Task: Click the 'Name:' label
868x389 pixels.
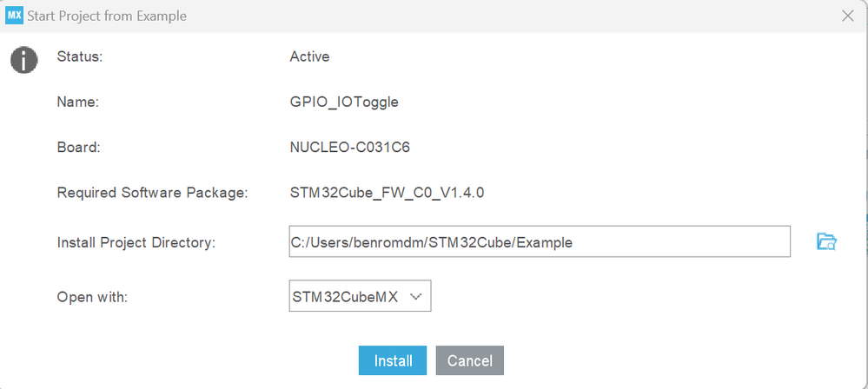Action: (78, 102)
